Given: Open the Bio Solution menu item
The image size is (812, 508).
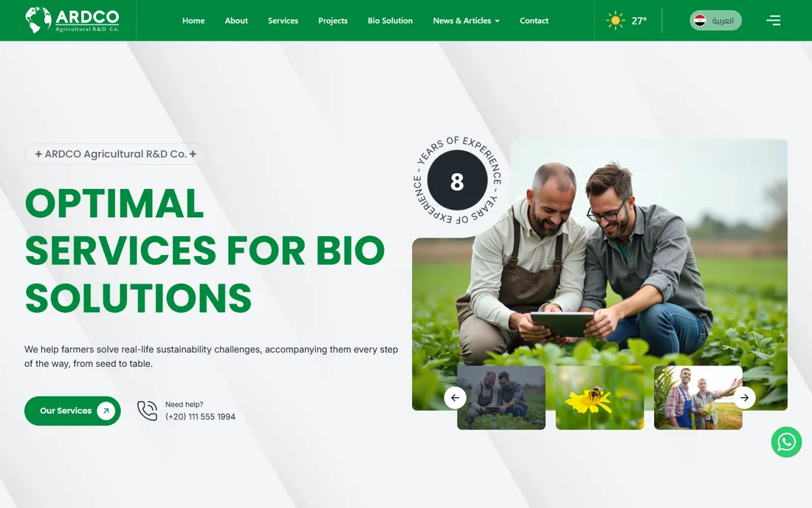Looking at the screenshot, I should point(390,21).
